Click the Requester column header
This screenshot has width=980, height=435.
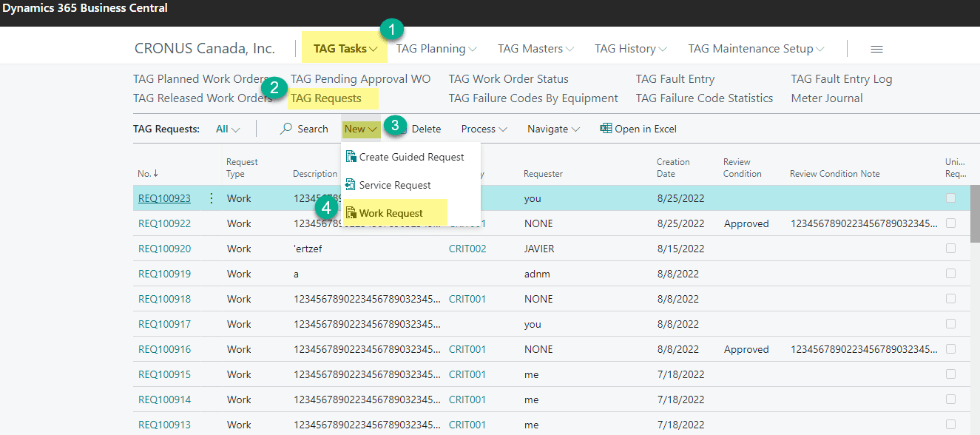point(543,174)
